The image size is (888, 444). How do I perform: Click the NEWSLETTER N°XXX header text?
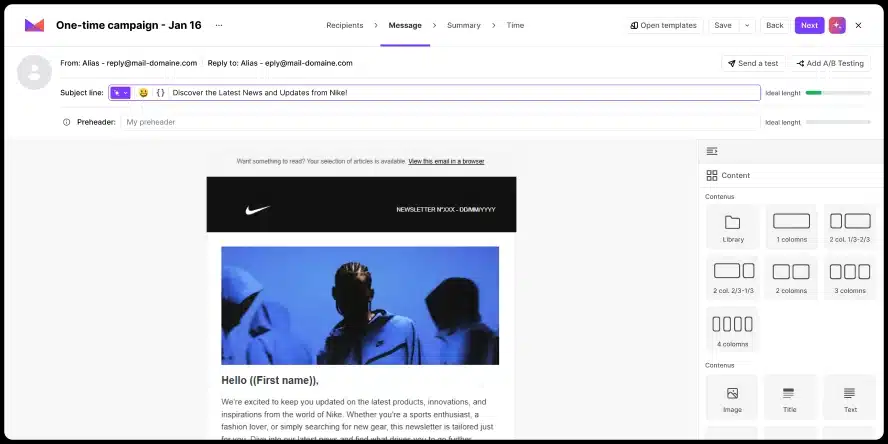(x=446, y=210)
